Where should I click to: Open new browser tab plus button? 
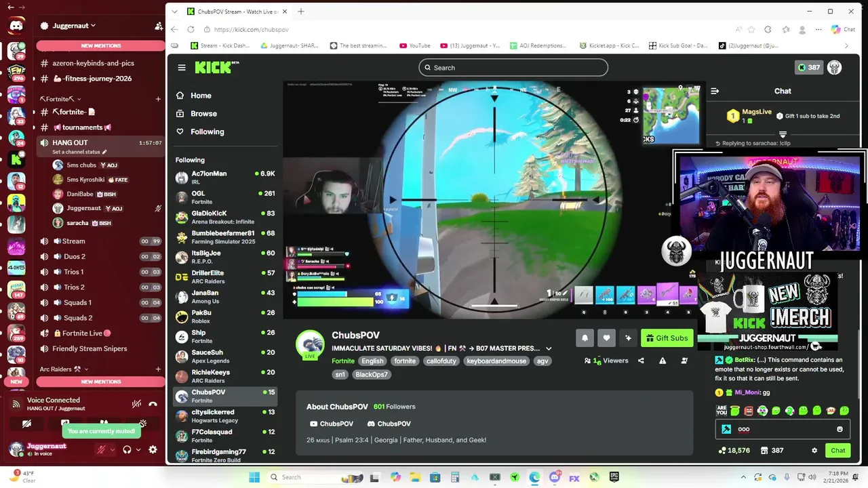tap(301, 12)
